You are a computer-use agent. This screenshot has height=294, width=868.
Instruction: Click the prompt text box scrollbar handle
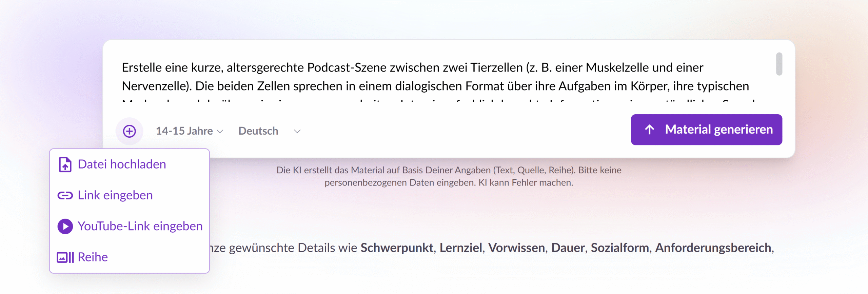tap(779, 64)
